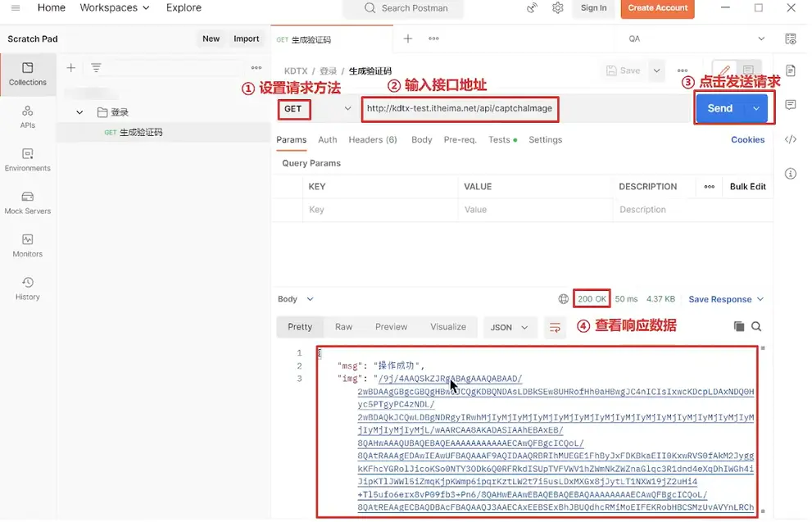The height and width of the screenshot is (522, 812).
Task: Open the History sidebar tab
Action: [x=27, y=289]
